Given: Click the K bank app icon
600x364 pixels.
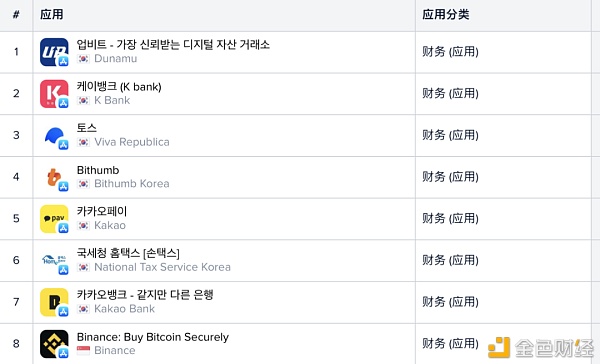Looking at the screenshot, I should pos(54,94).
